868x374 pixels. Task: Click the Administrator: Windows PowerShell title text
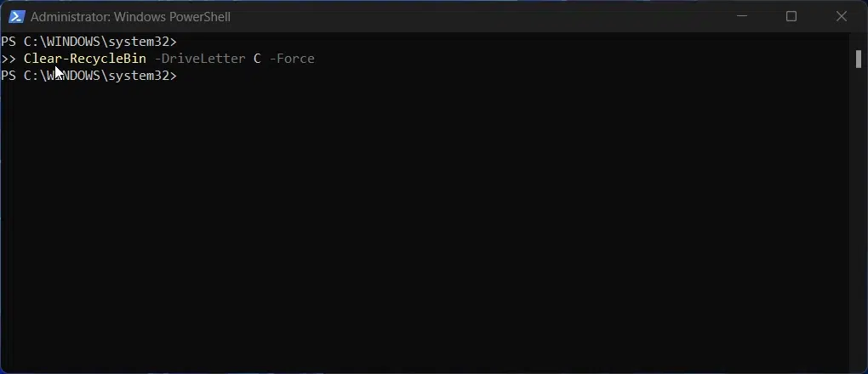click(x=130, y=17)
